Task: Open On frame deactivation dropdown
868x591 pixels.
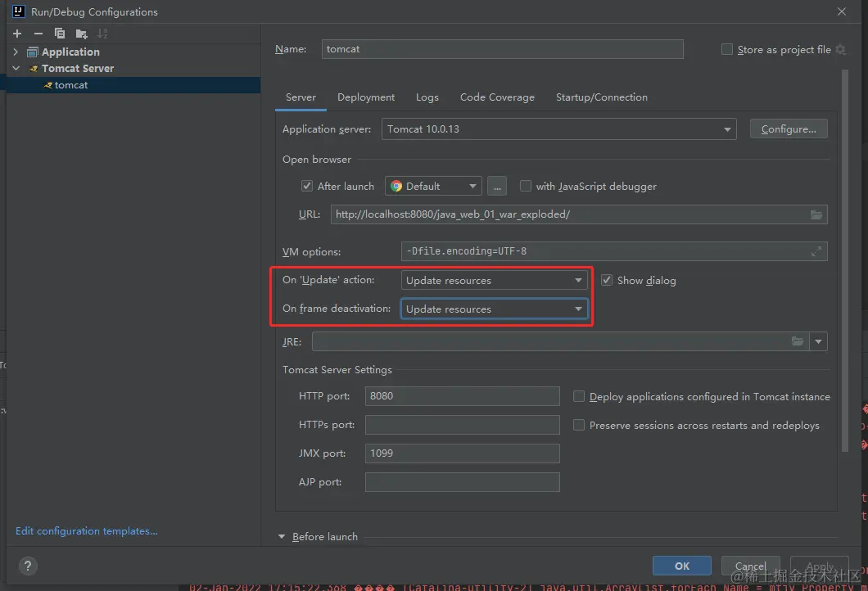Action: pos(493,309)
